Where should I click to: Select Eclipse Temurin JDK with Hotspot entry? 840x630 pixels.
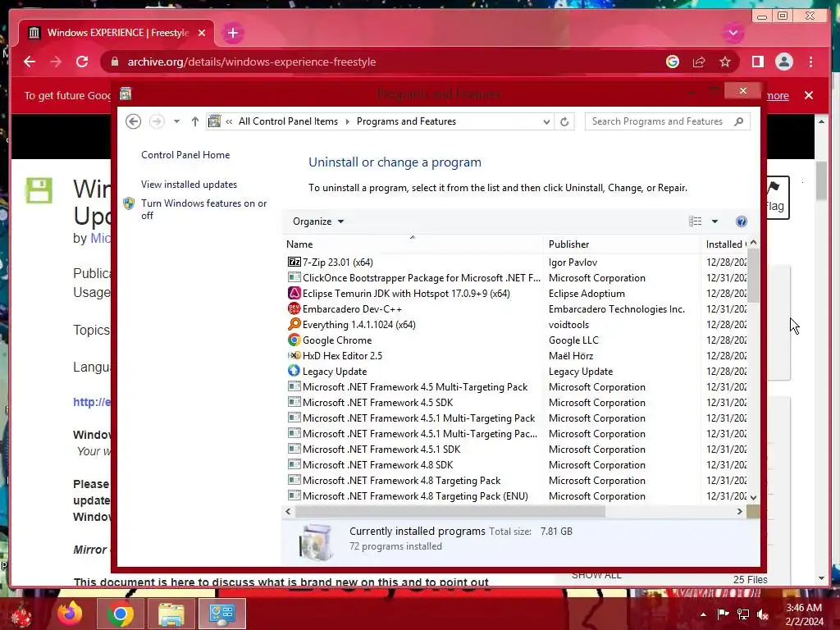pos(399,293)
